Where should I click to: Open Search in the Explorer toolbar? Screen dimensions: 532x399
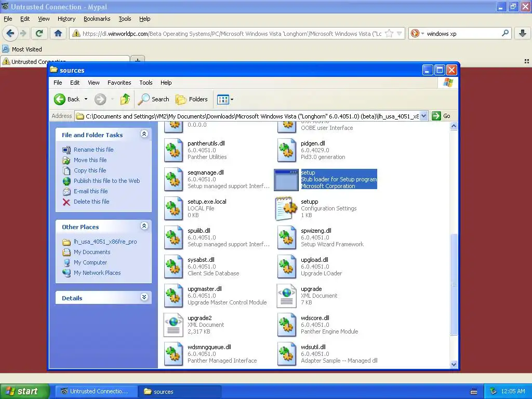(x=153, y=99)
